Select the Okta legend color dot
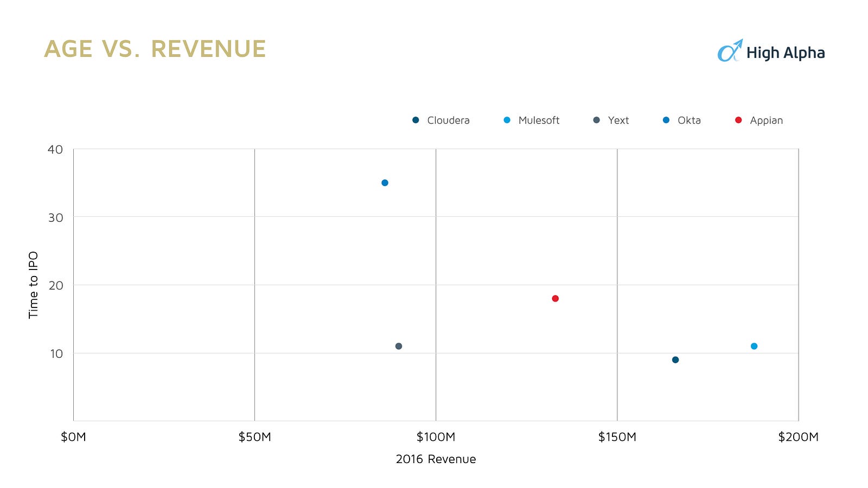Viewport: 868px width, 488px height. coord(666,120)
